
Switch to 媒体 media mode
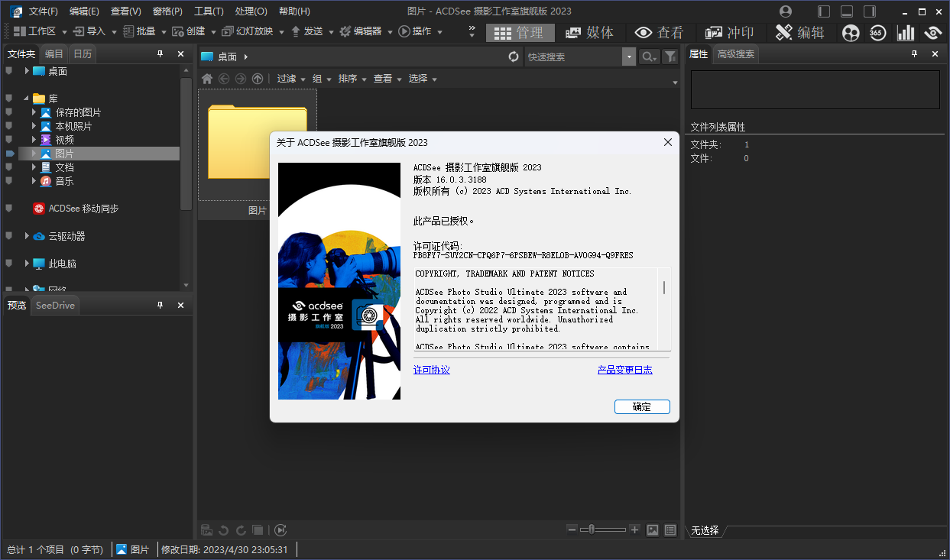[589, 32]
